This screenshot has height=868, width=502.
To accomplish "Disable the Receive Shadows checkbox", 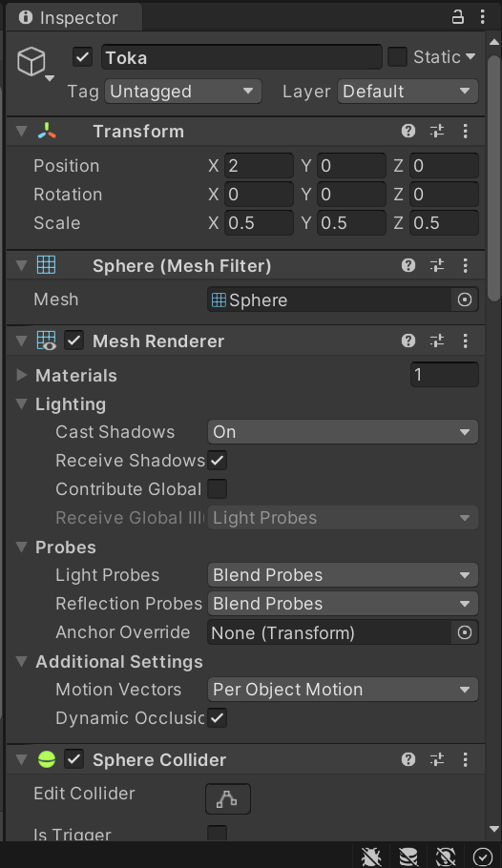I will (x=218, y=460).
